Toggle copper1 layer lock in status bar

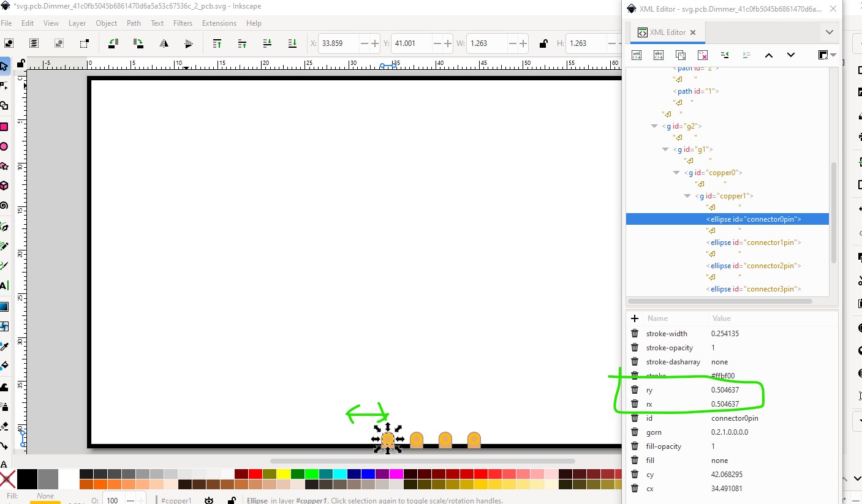coord(231,500)
